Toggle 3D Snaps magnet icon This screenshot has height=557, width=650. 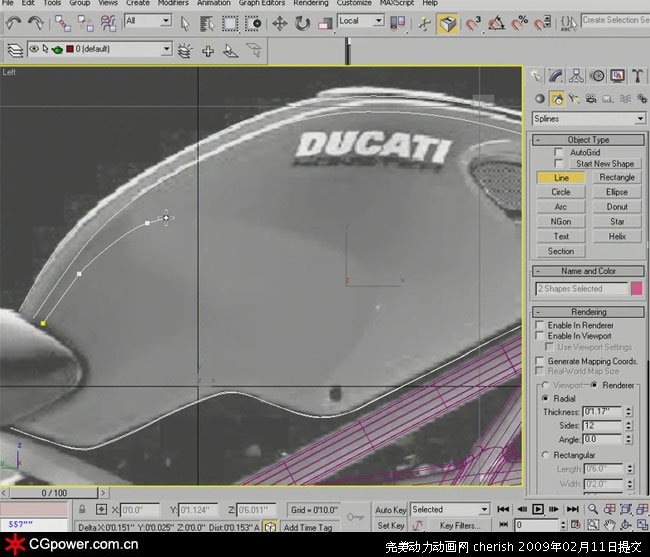click(473, 24)
